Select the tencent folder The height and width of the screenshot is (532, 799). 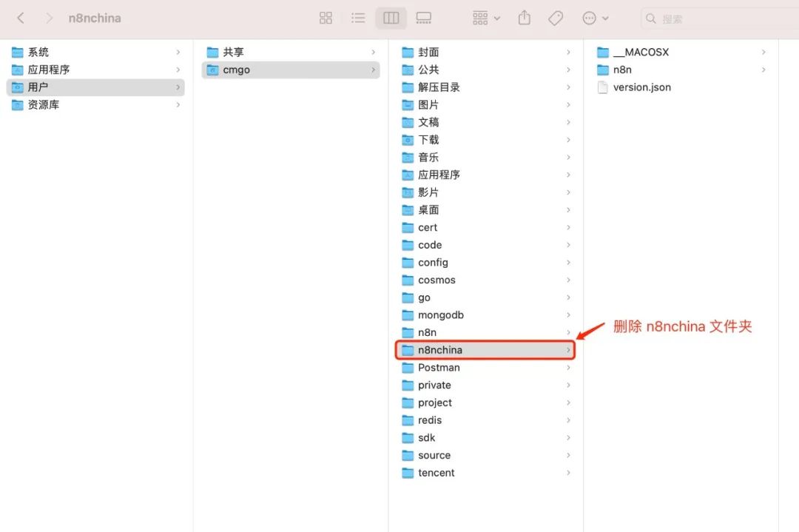coord(485,473)
